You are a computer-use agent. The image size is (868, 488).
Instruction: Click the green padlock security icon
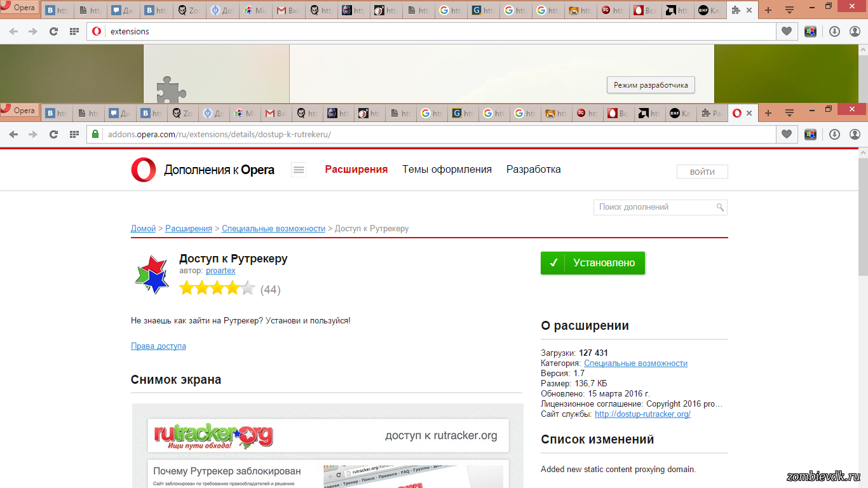96,134
